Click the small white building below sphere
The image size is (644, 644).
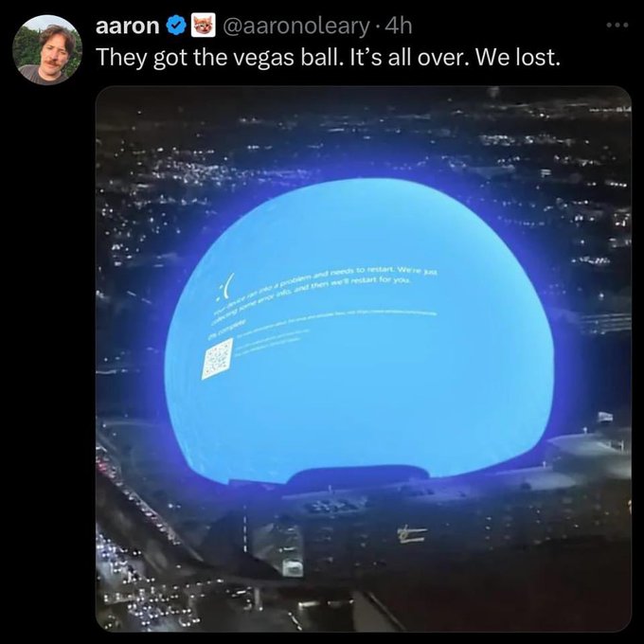(293, 568)
